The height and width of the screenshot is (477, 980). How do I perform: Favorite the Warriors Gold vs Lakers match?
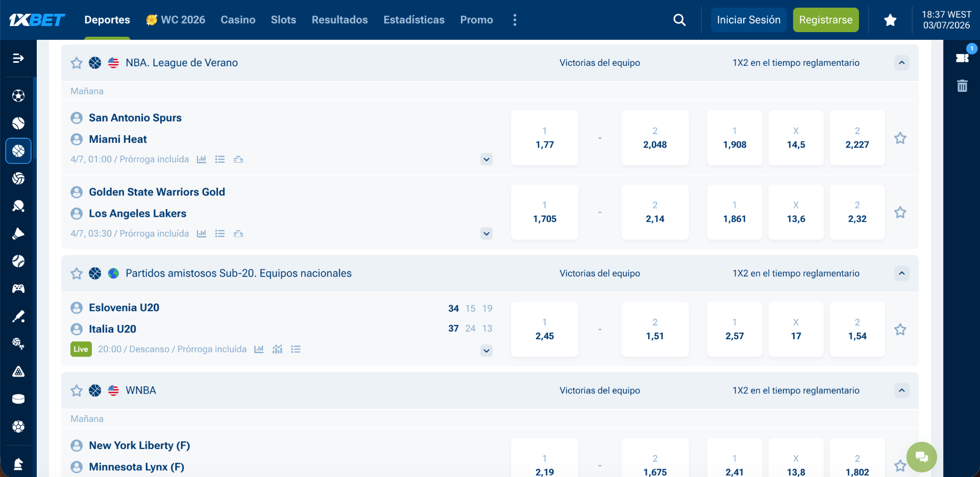(x=900, y=212)
